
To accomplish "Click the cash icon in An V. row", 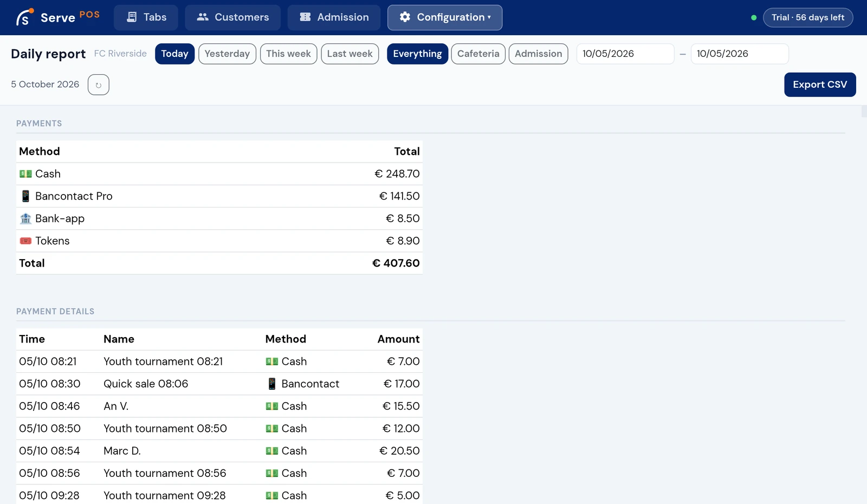I will point(272,406).
